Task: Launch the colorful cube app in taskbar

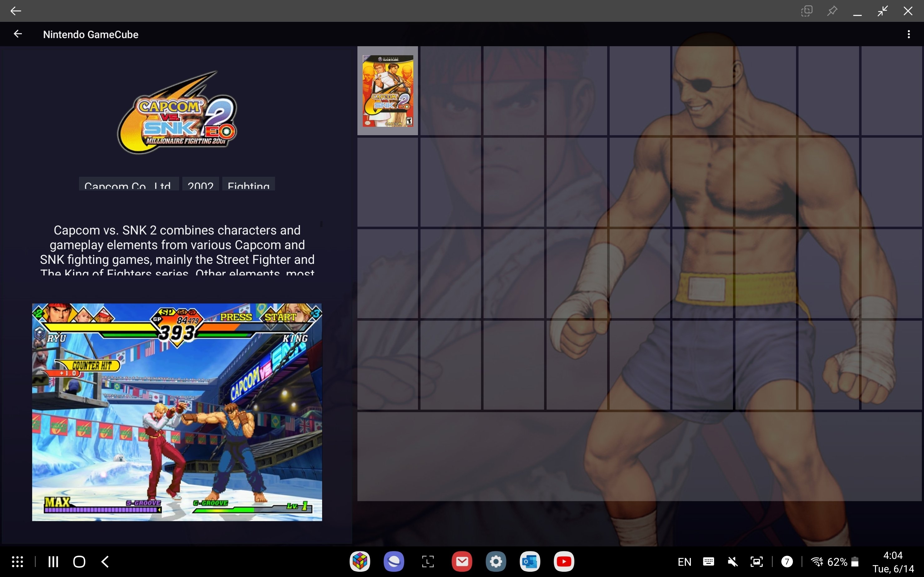Action: pyautogui.click(x=360, y=561)
